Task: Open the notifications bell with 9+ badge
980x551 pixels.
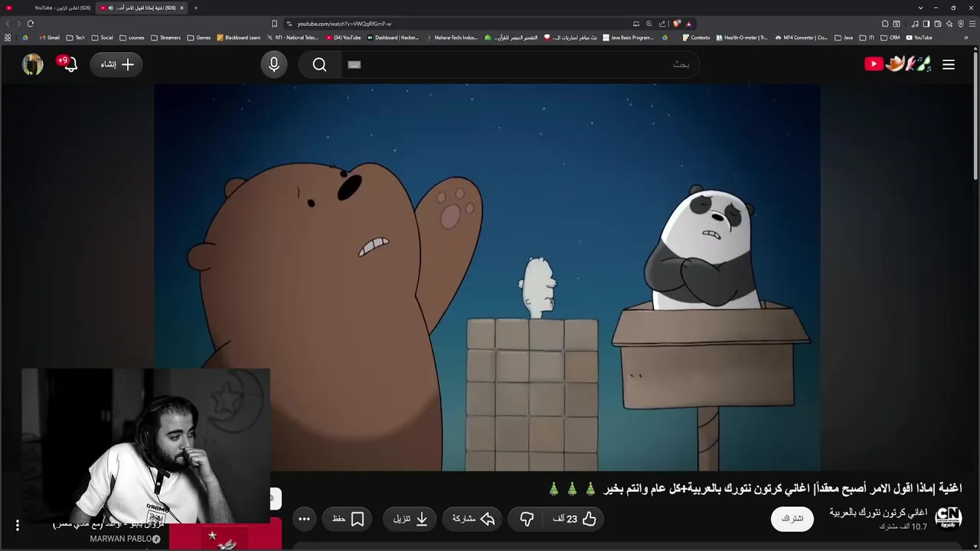Action: (69, 64)
